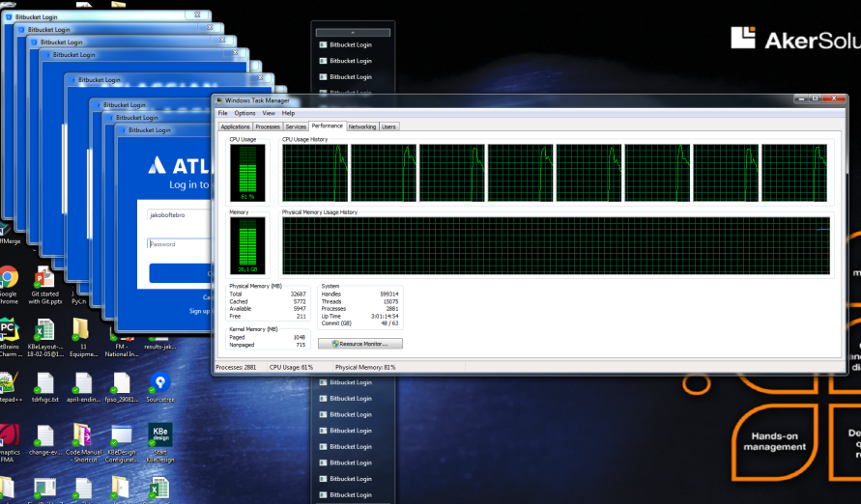Click the username field containing jakoboftebro
Viewport: 861px width, 504px height.
(180, 215)
